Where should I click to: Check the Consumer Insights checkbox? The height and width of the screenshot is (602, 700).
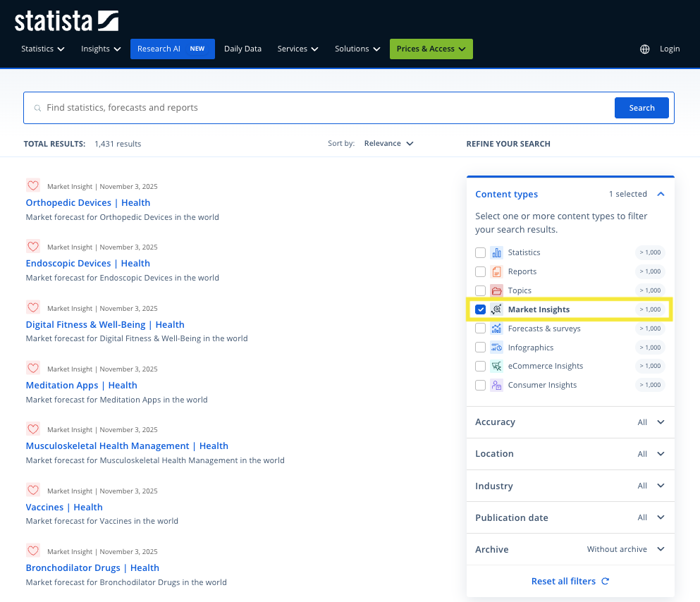480,385
